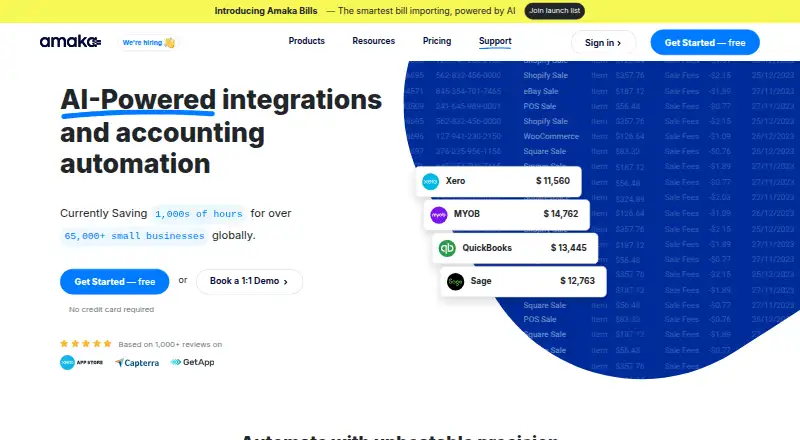
Task: Click the green QuickBooks logo icon
Action: 447,248
